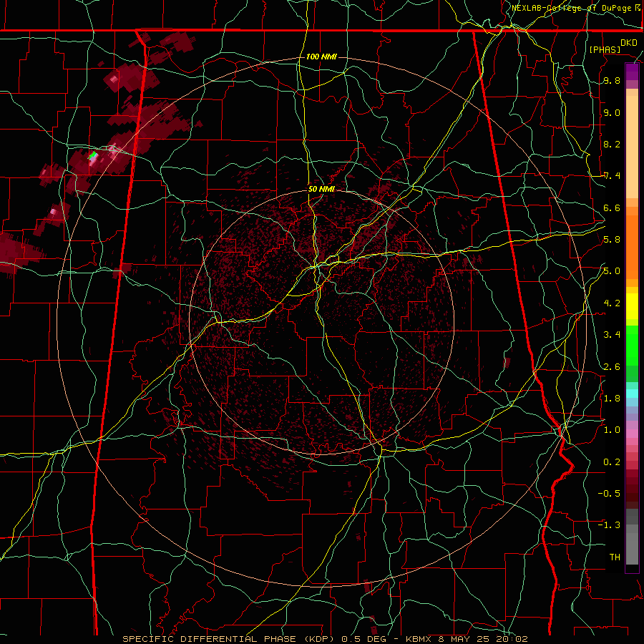Screen dimensions: 644x644
Task: Click the 2.6 value on the color scale
Action: (x=612, y=367)
